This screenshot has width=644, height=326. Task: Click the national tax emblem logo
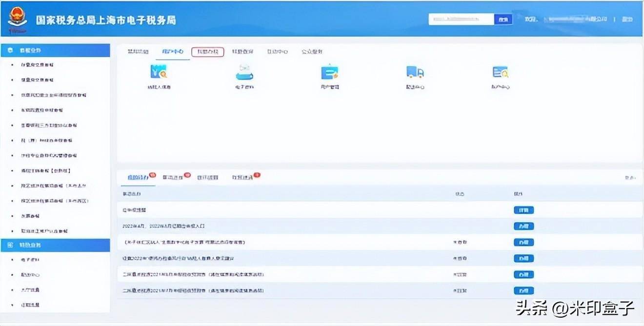pos(18,21)
